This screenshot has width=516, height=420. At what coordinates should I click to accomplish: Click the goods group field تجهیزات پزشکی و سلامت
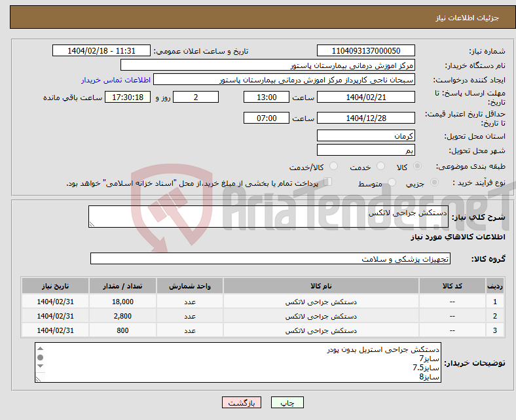tap(270, 258)
